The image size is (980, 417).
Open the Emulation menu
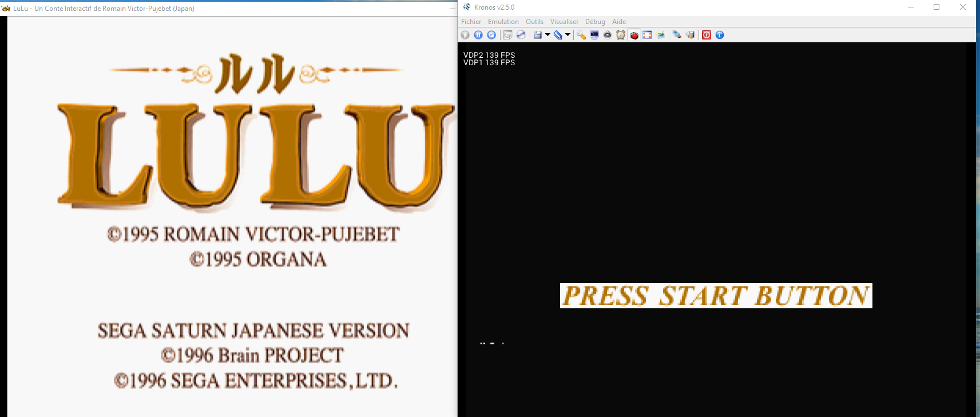coord(503,22)
